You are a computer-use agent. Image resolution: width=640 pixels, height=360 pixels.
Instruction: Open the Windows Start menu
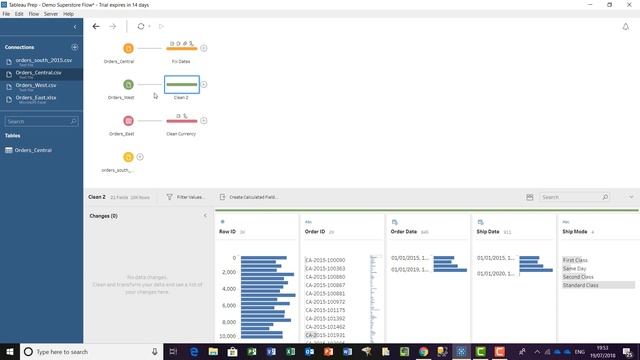point(10,351)
